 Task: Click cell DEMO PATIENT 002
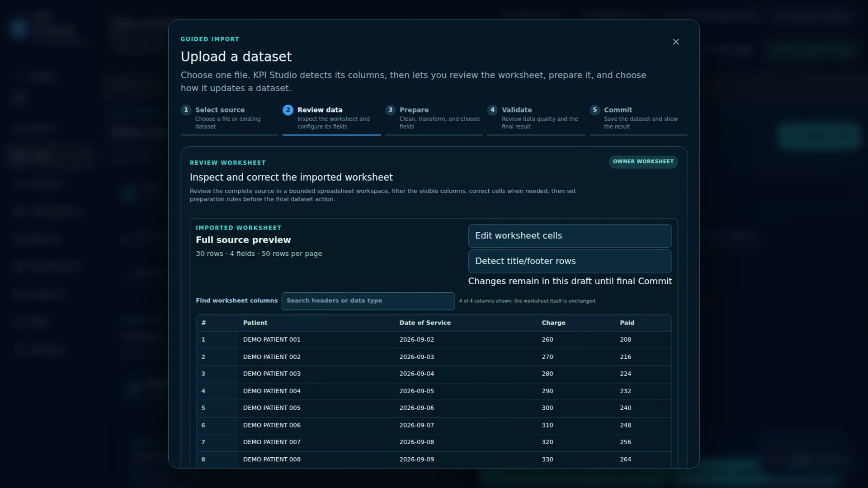(316, 357)
